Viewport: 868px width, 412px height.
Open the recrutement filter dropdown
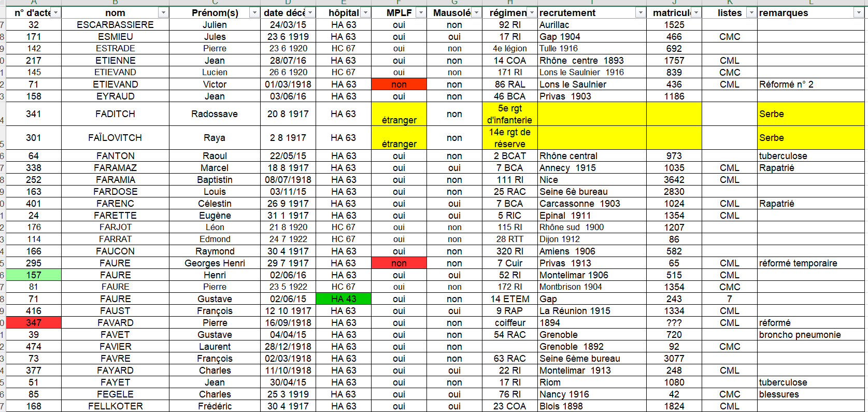coord(641,13)
